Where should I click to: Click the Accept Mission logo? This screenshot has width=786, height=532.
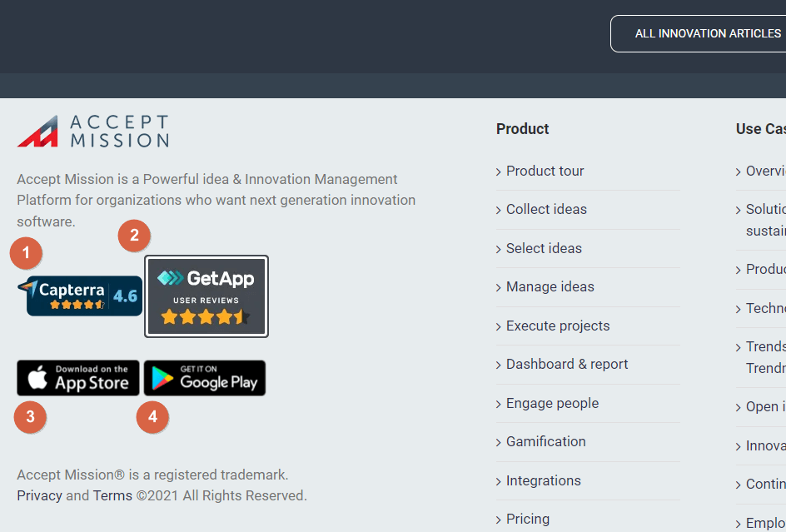[x=92, y=132]
